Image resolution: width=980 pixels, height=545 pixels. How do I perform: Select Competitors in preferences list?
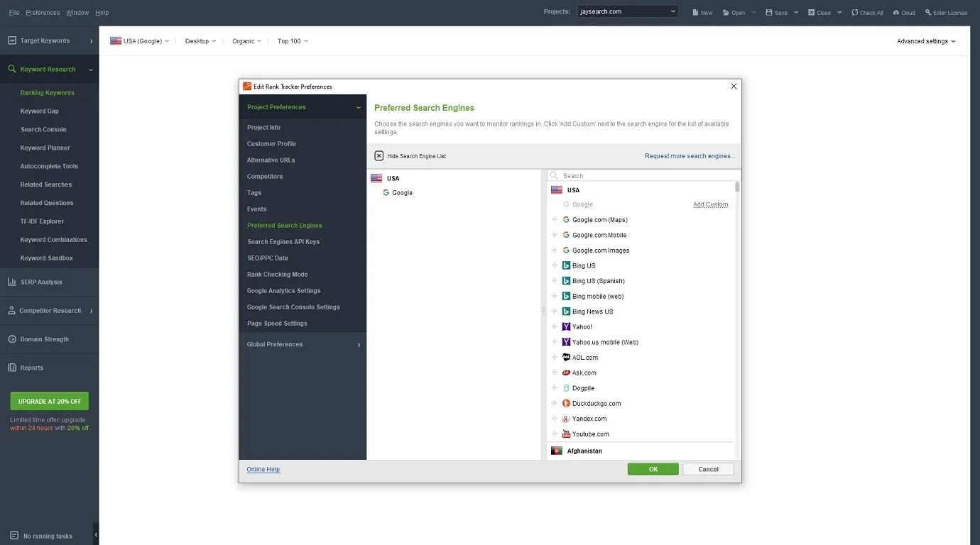click(x=265, y=177)
